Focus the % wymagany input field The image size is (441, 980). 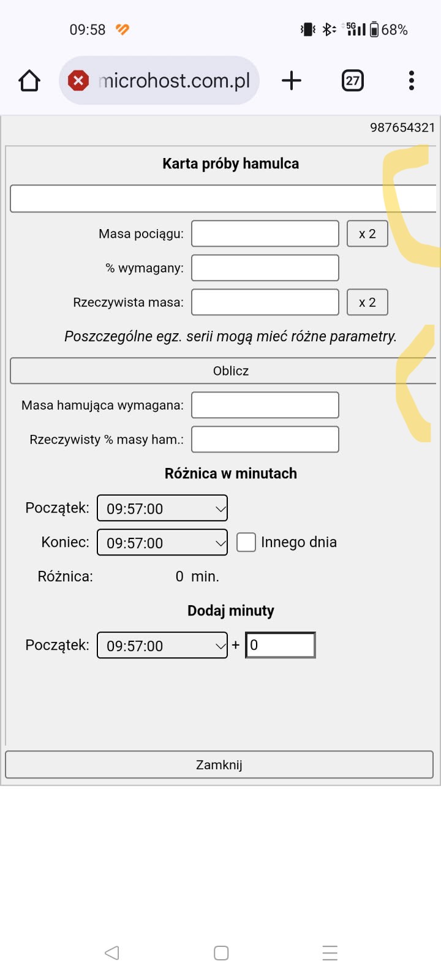tap(265, 268)
